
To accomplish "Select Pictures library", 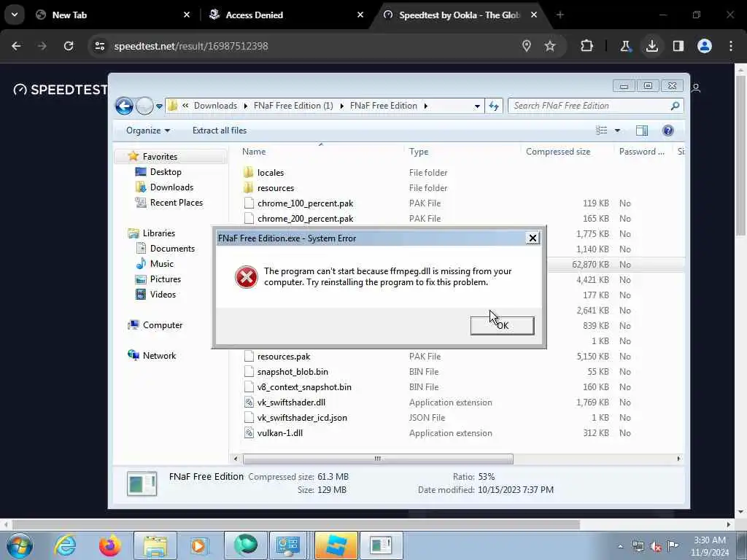I will tap(166, 279).
